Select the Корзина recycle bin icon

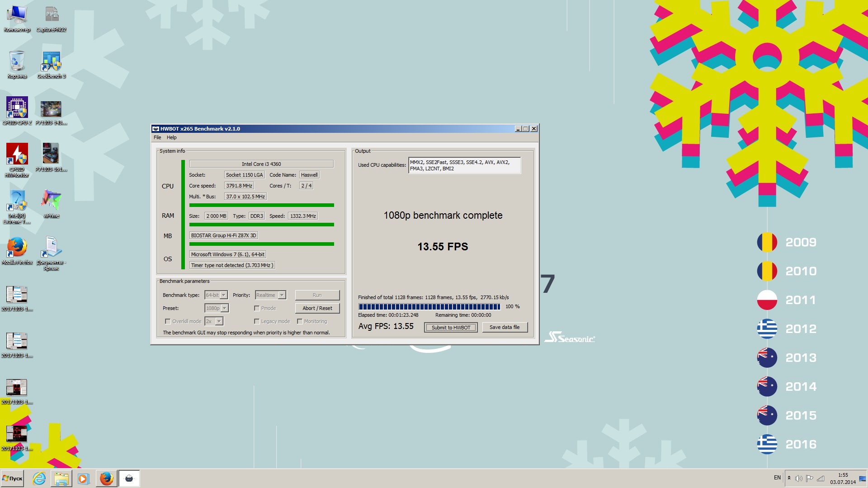point(17,65)
